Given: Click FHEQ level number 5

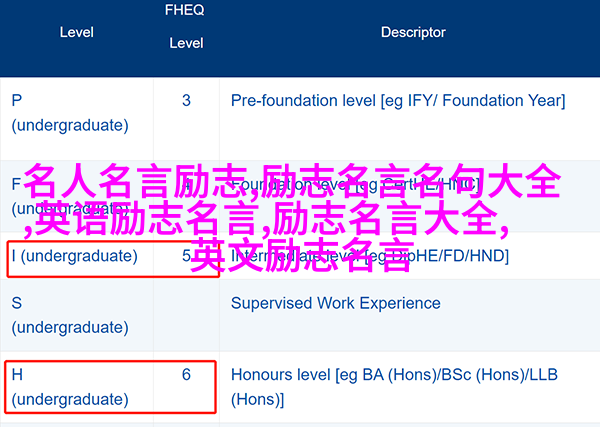Looking at the screenshot, I should pyautogui.click(x=186, y=256).
